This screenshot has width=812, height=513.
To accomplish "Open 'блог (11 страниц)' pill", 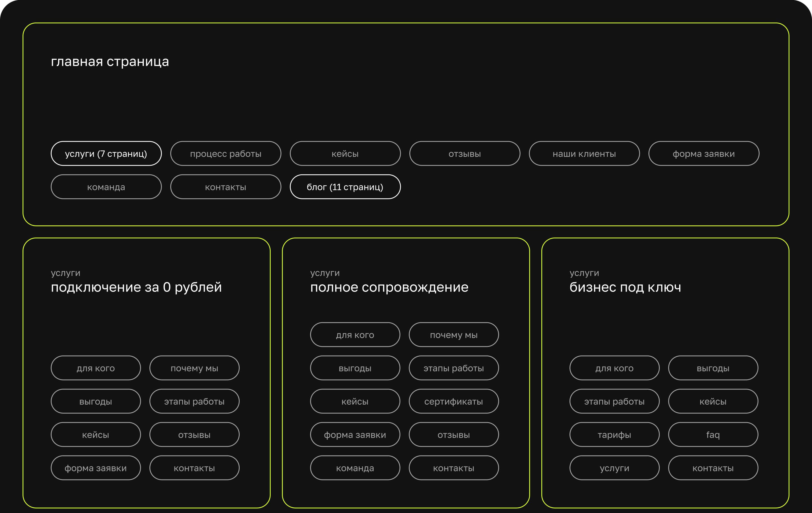I will (x=345, y=187).
